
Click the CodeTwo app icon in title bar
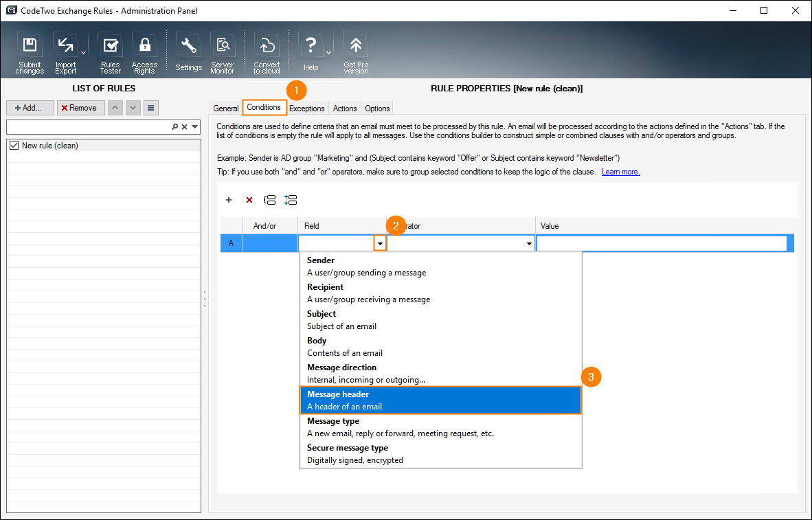(11, 10)
